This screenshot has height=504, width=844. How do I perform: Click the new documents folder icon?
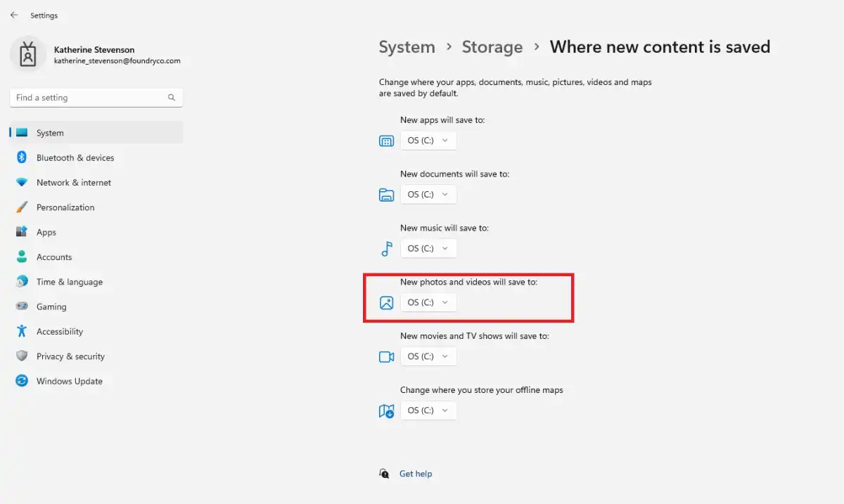[386, 195]
